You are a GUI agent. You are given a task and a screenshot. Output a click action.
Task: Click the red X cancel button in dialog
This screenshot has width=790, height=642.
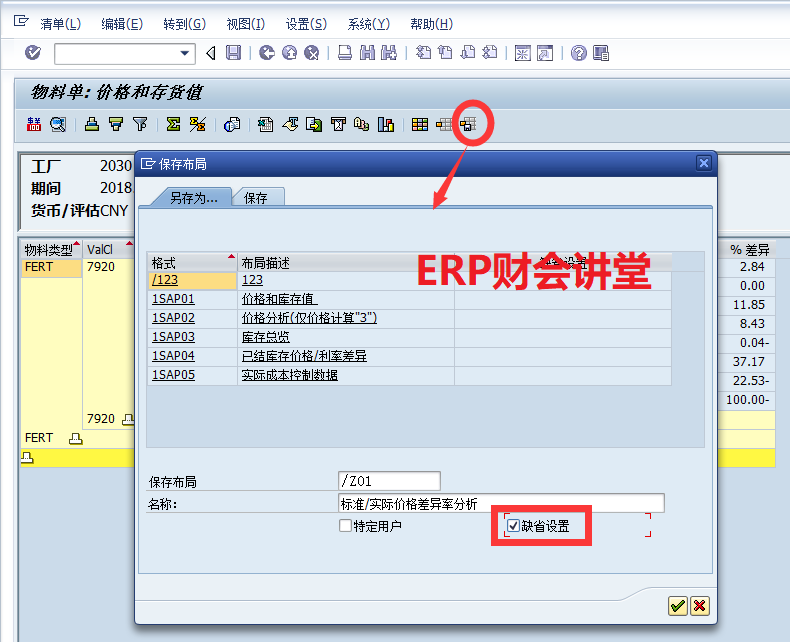[x=699, y=606]
